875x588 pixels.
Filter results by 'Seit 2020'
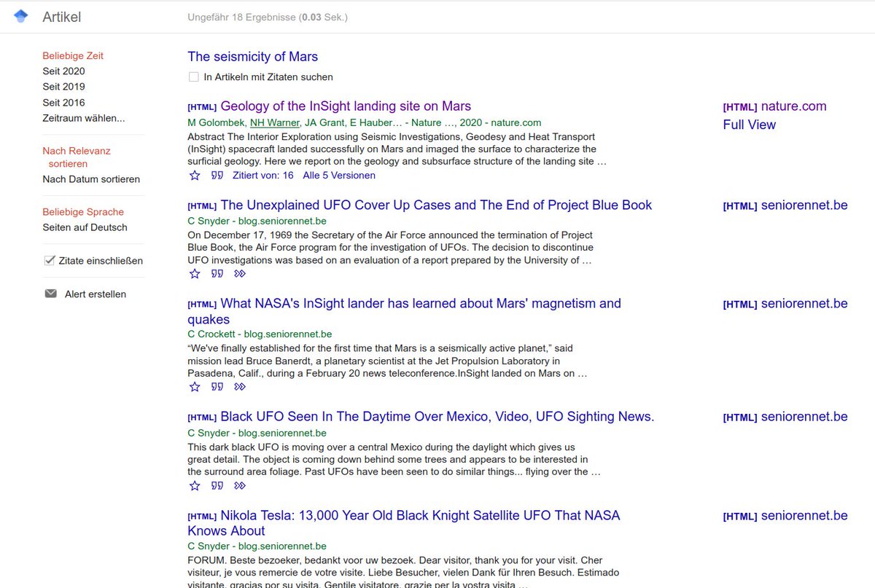click(63, 71)
